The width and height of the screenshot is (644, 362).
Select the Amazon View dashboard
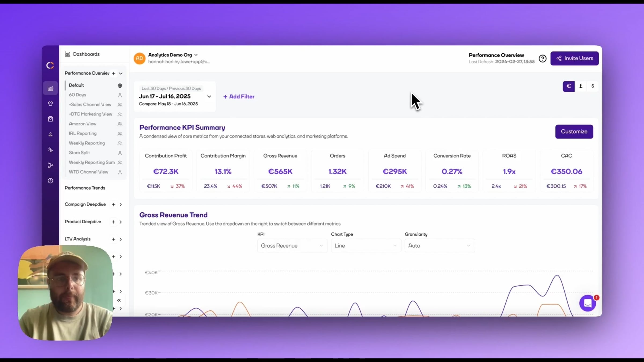(83, 124)
